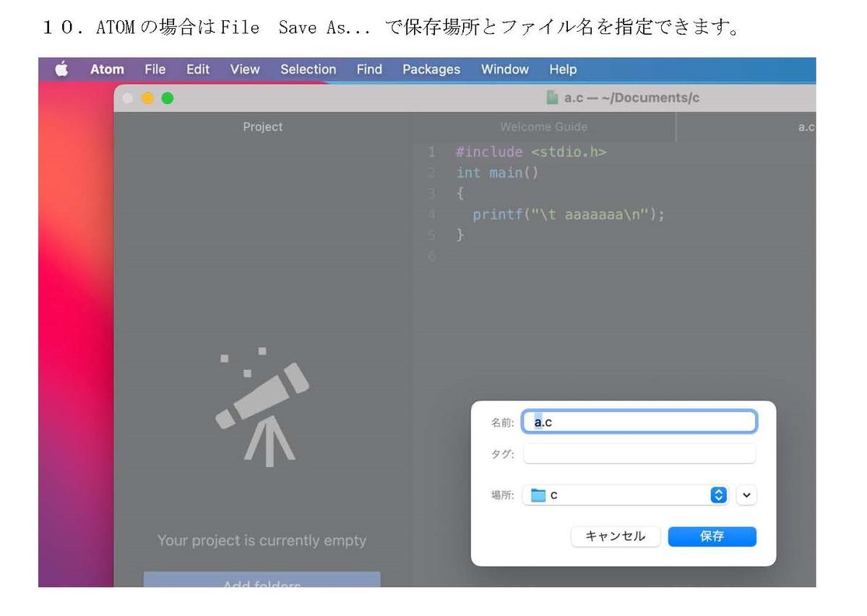Click the blue folder icon beside c

pos(538,495)
